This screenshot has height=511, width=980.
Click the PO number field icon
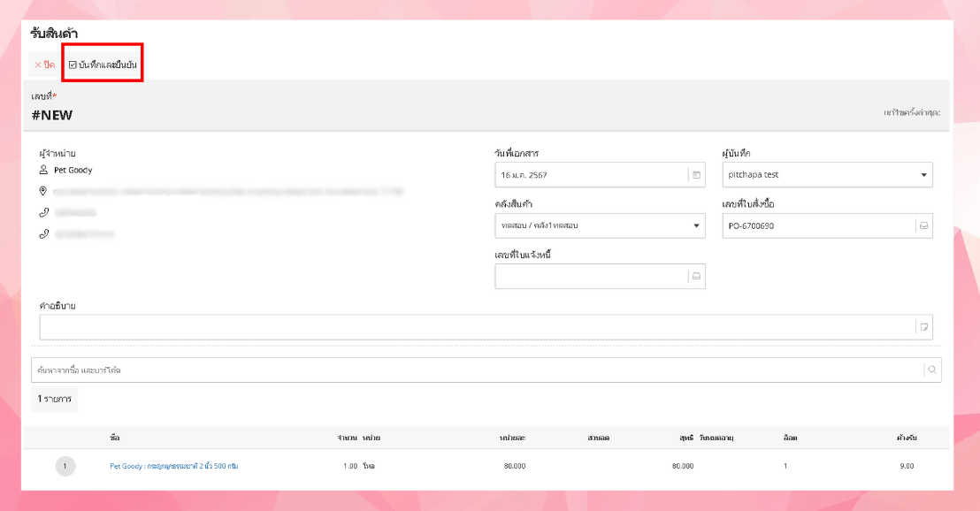(x=923, y=225)
